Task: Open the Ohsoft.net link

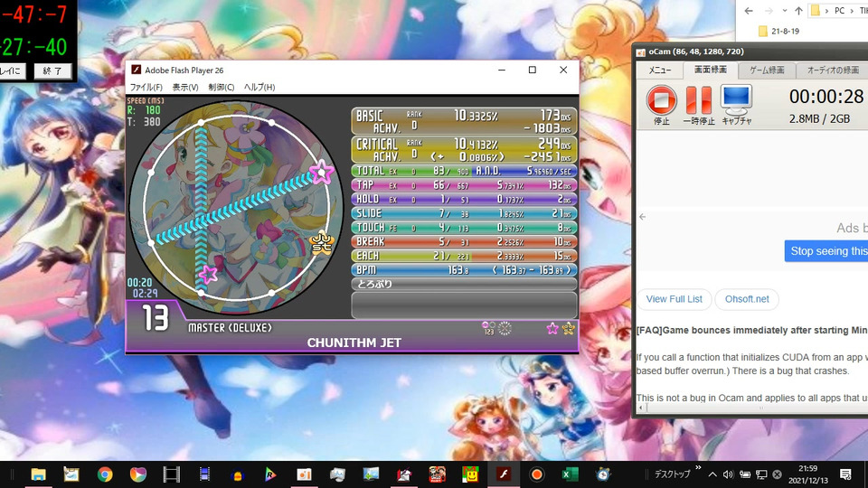Action: click(x=747, y=299)
